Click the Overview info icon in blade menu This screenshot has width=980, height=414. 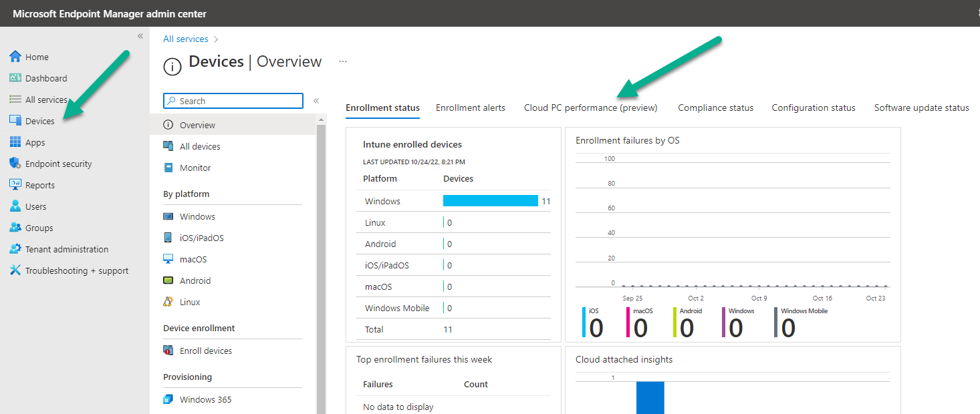168,125
